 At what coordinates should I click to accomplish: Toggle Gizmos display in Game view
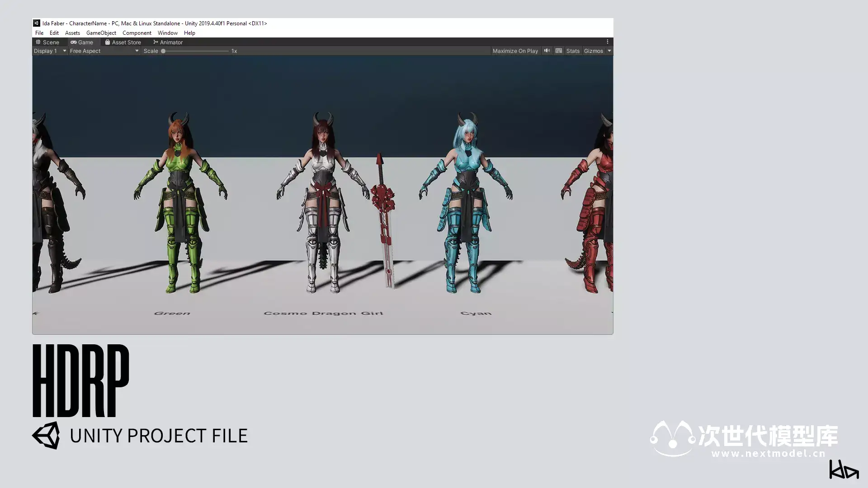click(x=593, y=51)
